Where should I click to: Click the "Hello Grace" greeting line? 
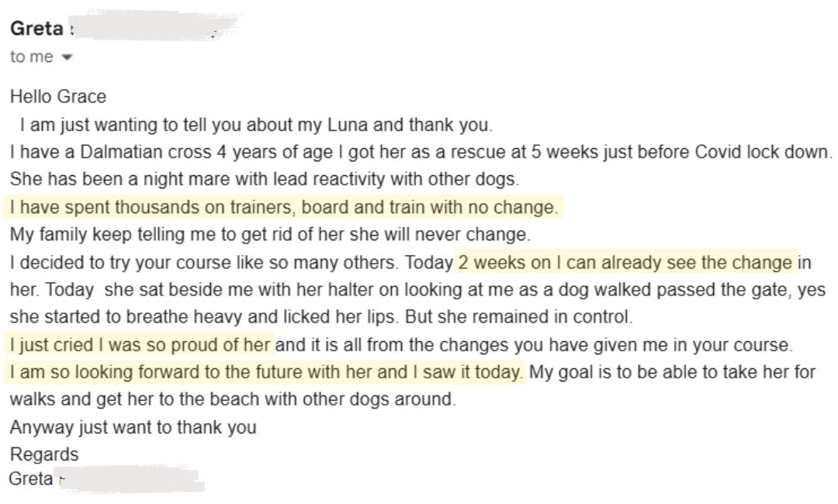click(x=58, y=98)
